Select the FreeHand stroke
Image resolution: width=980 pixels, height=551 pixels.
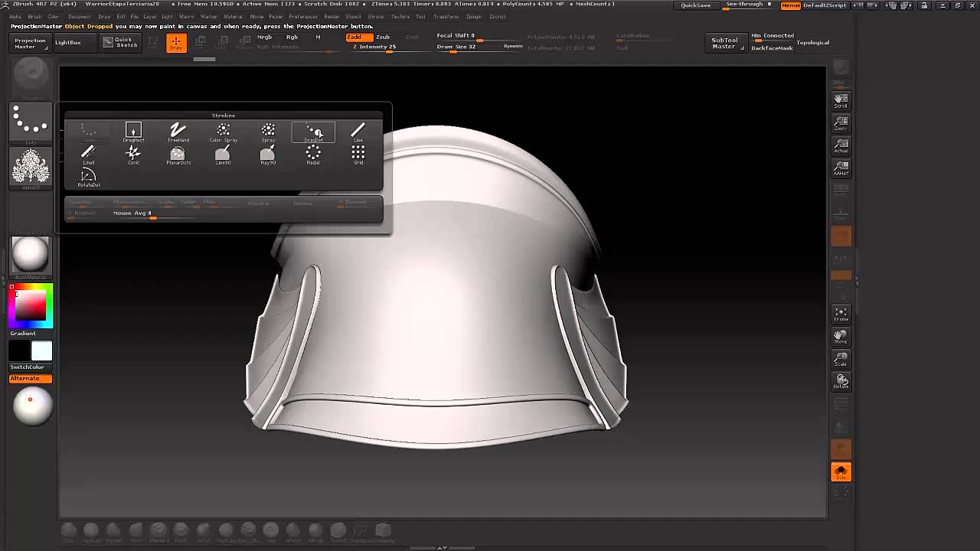tap(178, 132)
